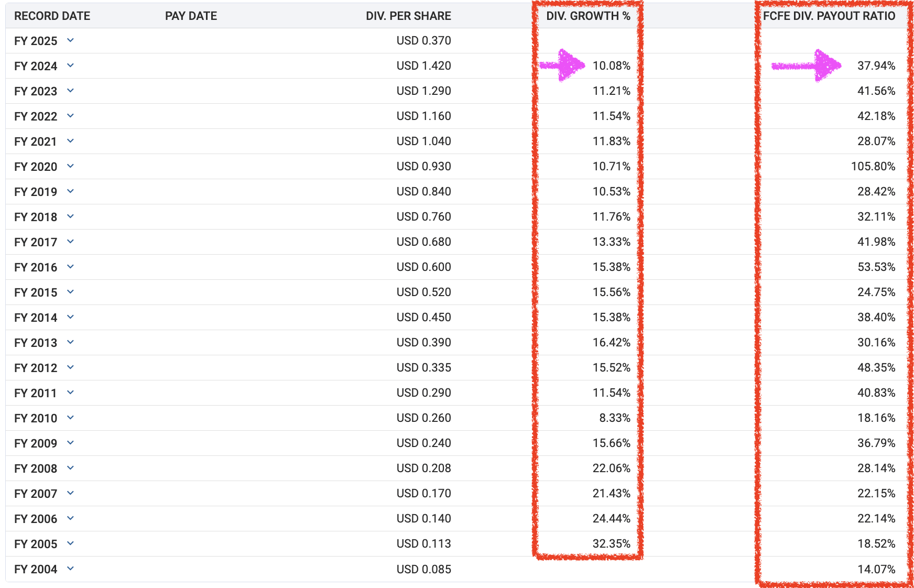Screen dimensions: 914x588
Task: Expand the FY 2012 row chevron
Action: (70, 367)
